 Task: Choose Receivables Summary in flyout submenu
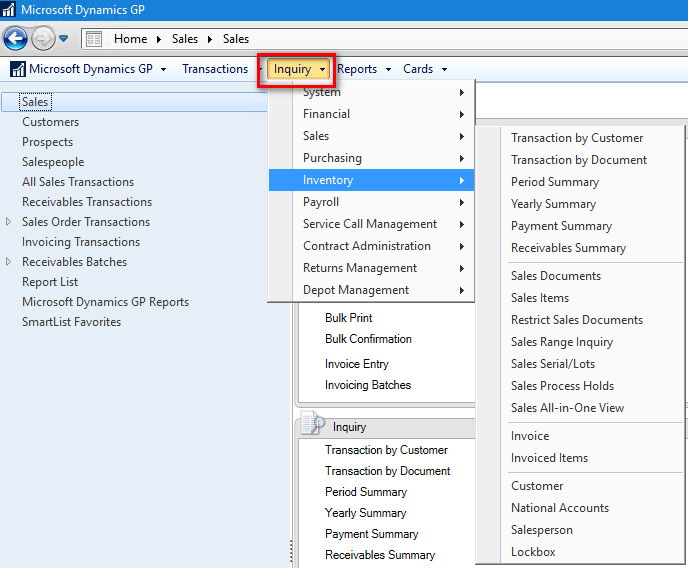coord(568,247)
